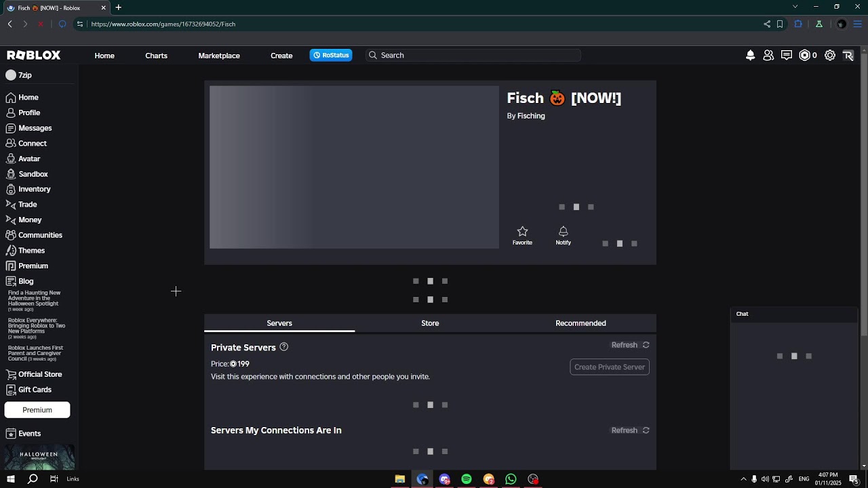This screenshot has width=868, height=488.
Task: View site information icon in address bar
Action: [x=80, y=24]
